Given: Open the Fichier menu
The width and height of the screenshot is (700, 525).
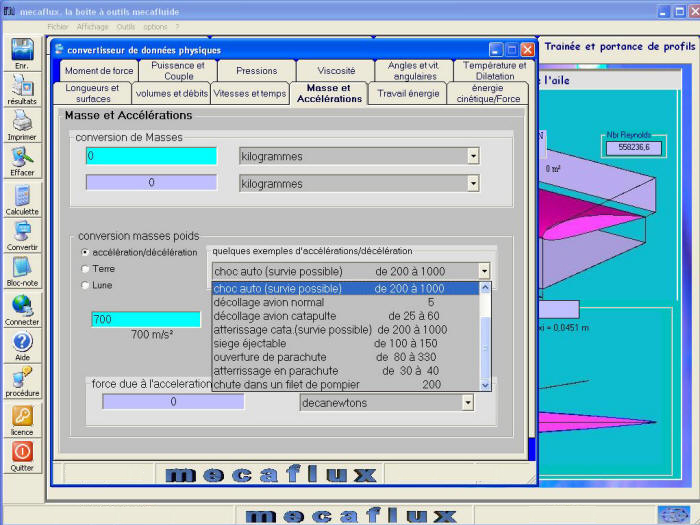Looking at the screenshot, I should click(58, 27).
